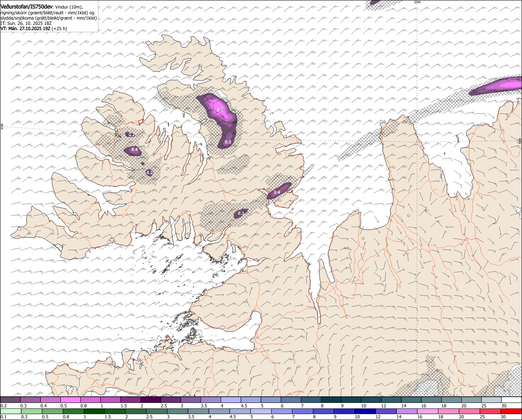Select the '4.5' label in the bottom legend row

[x=233, y=417]
